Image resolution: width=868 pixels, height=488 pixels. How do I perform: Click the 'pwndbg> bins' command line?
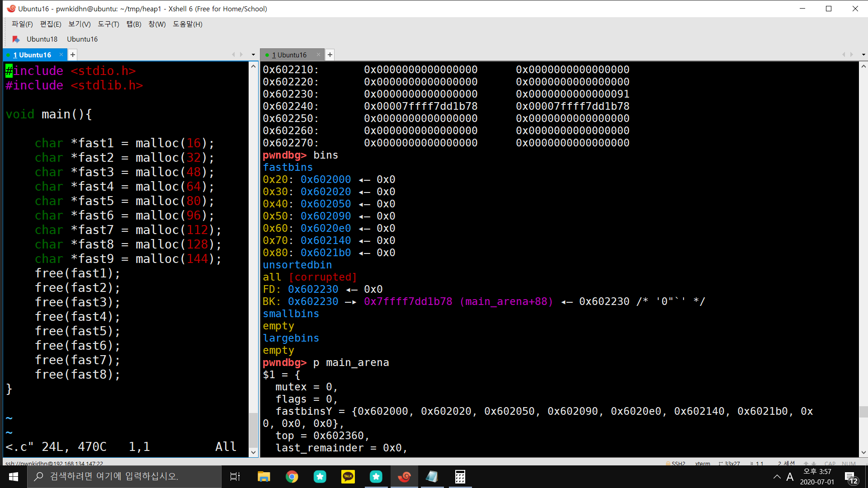[301, 155]
